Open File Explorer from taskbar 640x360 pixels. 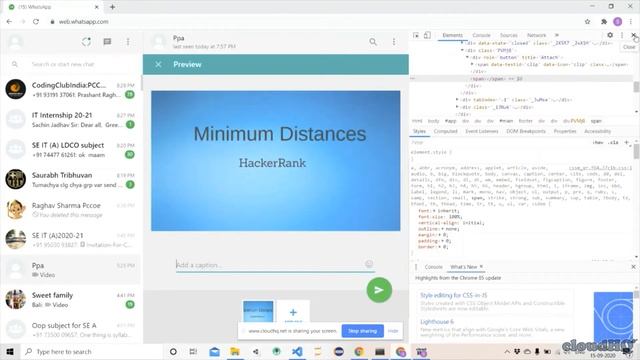pos(235,351)
